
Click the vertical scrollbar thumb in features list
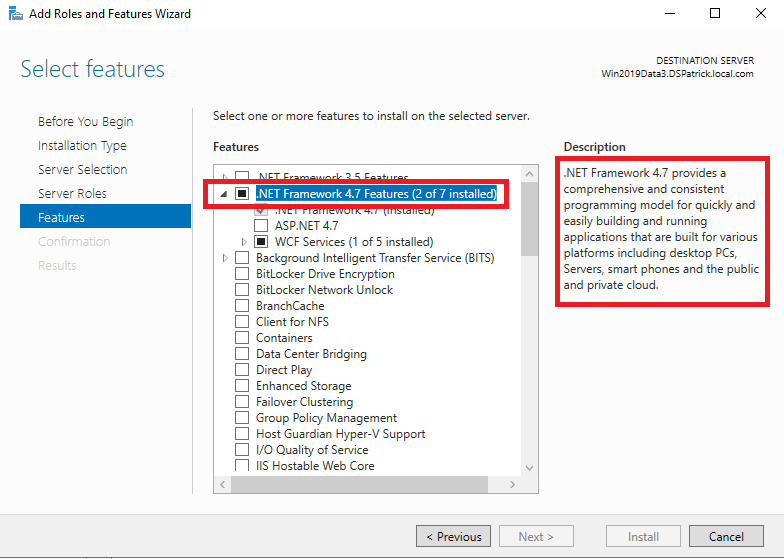pos(530,219)
